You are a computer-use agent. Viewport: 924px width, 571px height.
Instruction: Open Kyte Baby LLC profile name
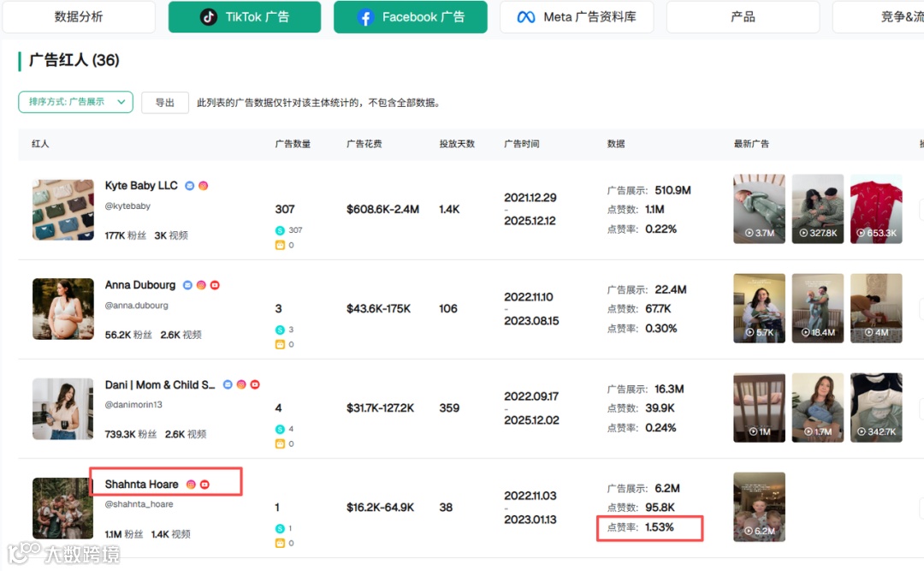coord(141,185)
